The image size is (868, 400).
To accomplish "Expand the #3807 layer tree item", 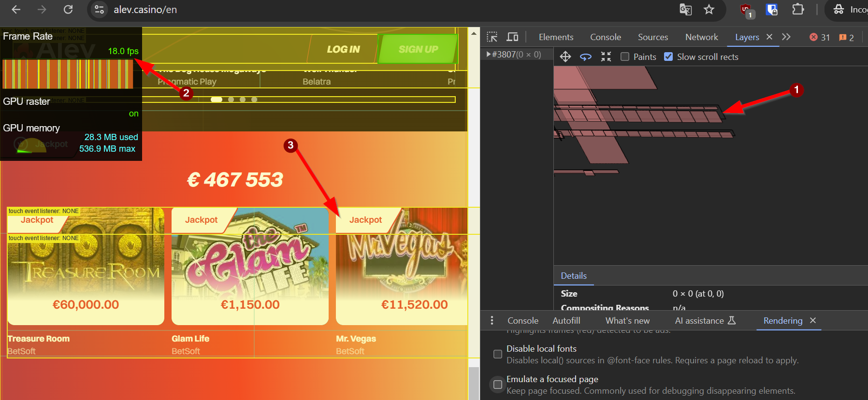I will tap(489, 55).
